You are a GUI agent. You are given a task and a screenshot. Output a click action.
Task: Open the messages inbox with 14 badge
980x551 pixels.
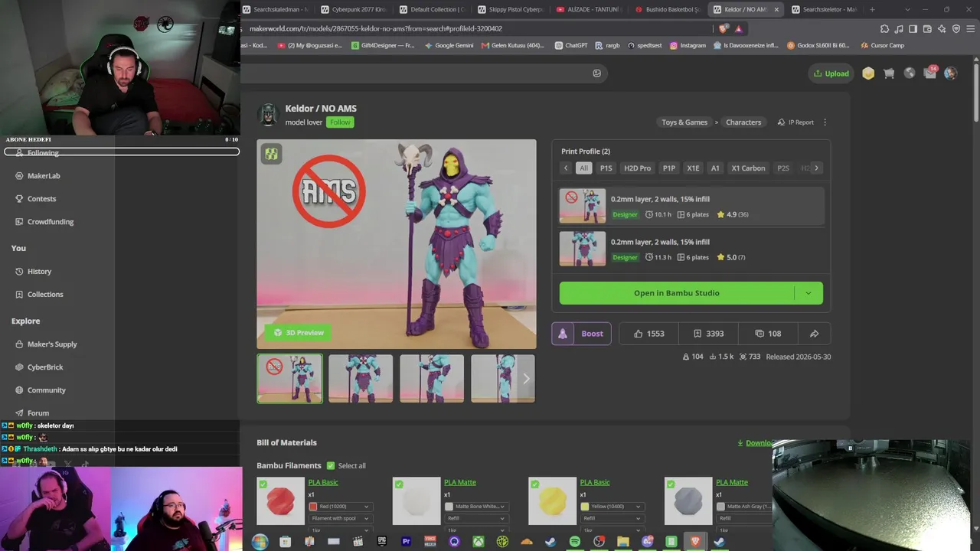pos(930,73)
